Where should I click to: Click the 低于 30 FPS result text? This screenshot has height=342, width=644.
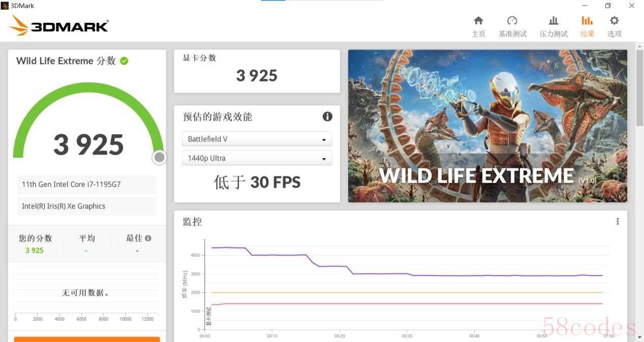pyautogui.click(x=257, y=182)
